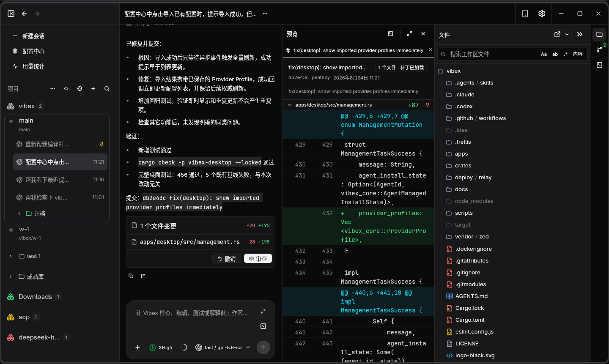Toggle whole word ab search
Viewport: 609px width, 364px height.
point(555,54)
